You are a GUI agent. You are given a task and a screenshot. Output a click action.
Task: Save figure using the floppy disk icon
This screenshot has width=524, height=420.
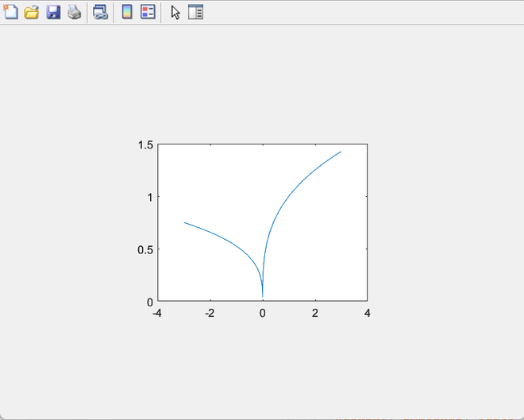pos(53,13)
